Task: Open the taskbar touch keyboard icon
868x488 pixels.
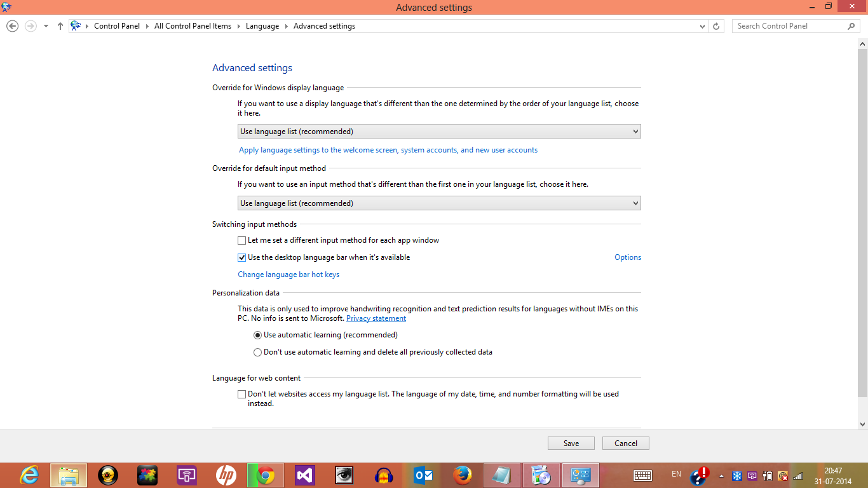Action: (x=642, y=475)
